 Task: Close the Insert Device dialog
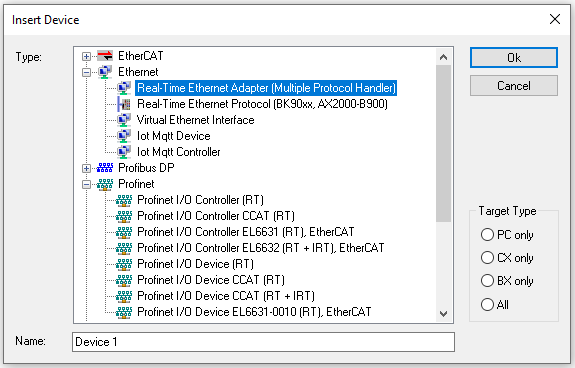pos(555,19)
